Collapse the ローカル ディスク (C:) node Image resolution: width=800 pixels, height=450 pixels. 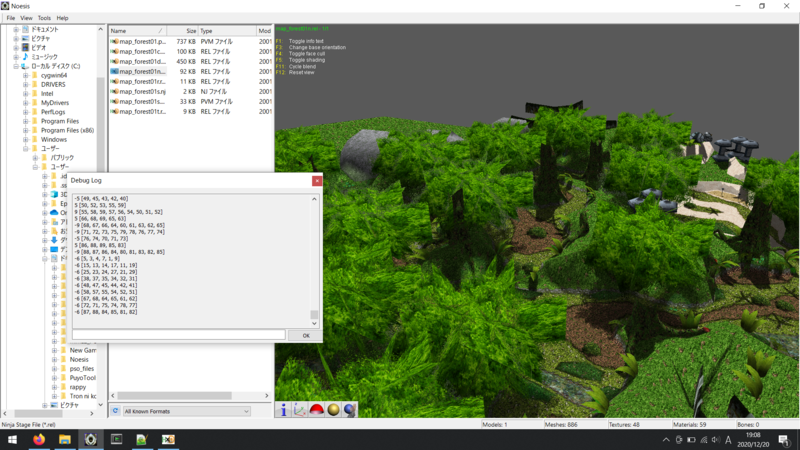coord(16,66)
